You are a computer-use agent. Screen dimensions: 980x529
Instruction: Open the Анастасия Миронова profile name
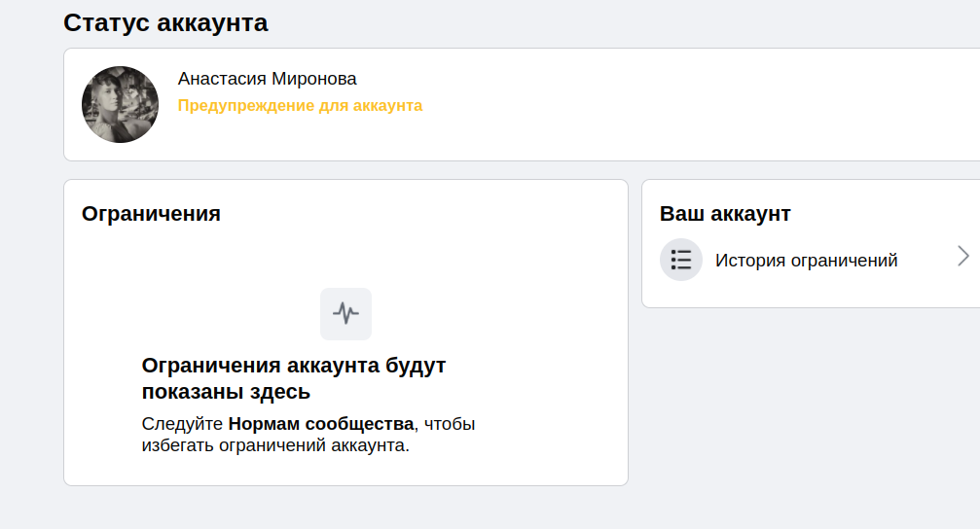[x=267, y=79]
